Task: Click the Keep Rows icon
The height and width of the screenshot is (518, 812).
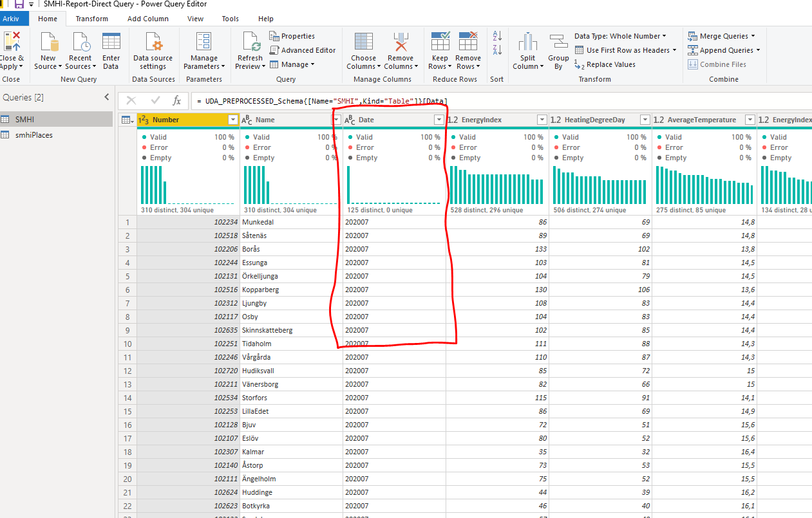Action: pyautogui.click(x=440, y=41)
